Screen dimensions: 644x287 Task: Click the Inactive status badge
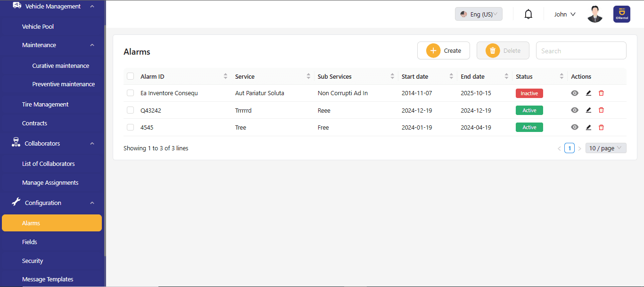pos(529,93)
